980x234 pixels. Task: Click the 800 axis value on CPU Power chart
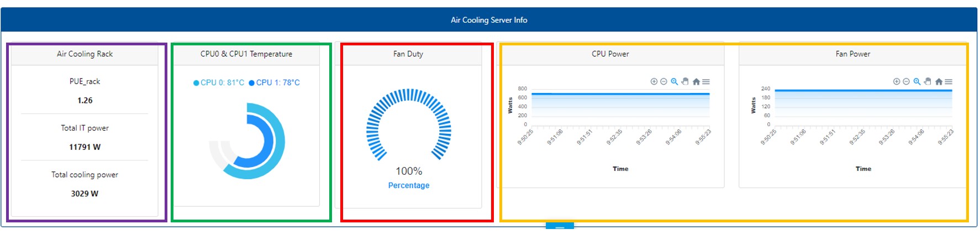pos(523,89)
